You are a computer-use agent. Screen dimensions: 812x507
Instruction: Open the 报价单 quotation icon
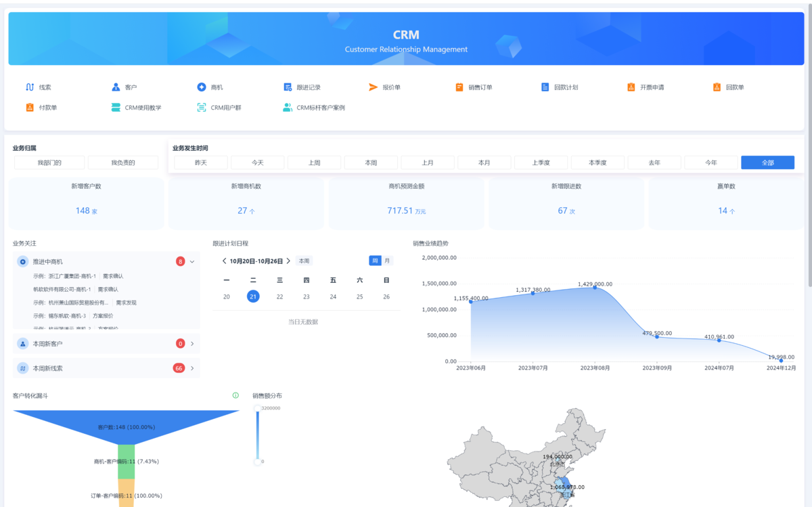point(374,87)
